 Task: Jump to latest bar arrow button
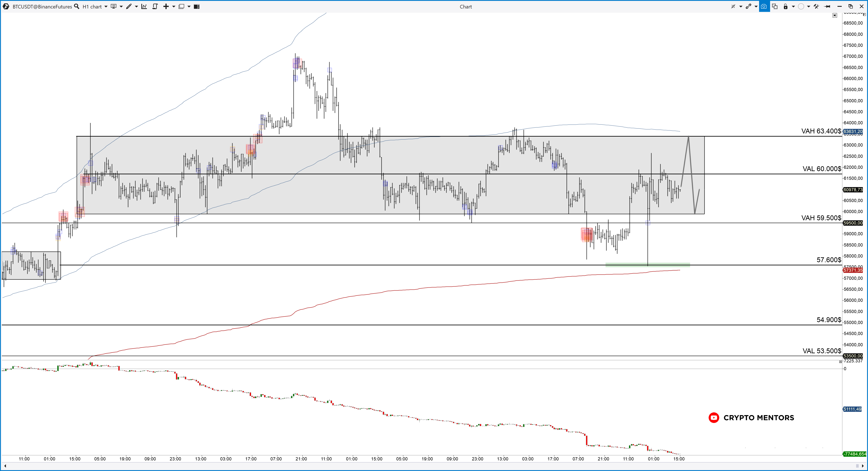click(x=835, y=15)
